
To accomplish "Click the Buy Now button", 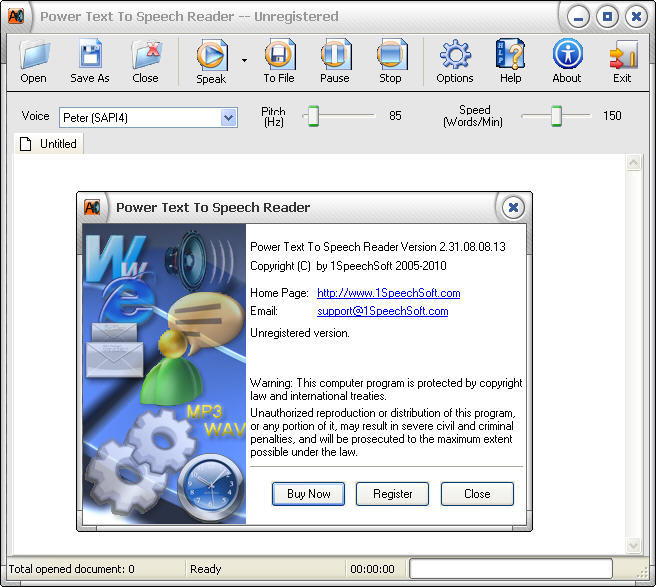I will pos(309,494).
